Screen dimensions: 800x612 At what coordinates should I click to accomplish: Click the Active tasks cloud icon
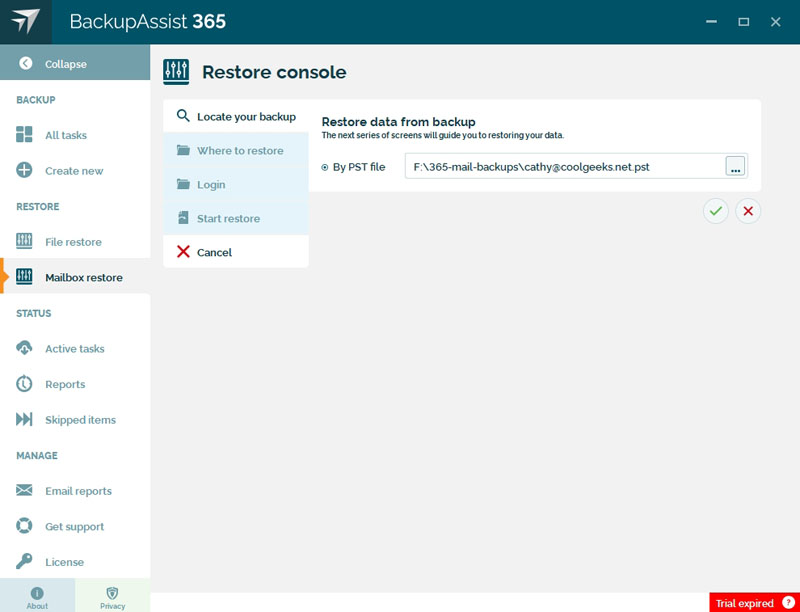(24, 348)
